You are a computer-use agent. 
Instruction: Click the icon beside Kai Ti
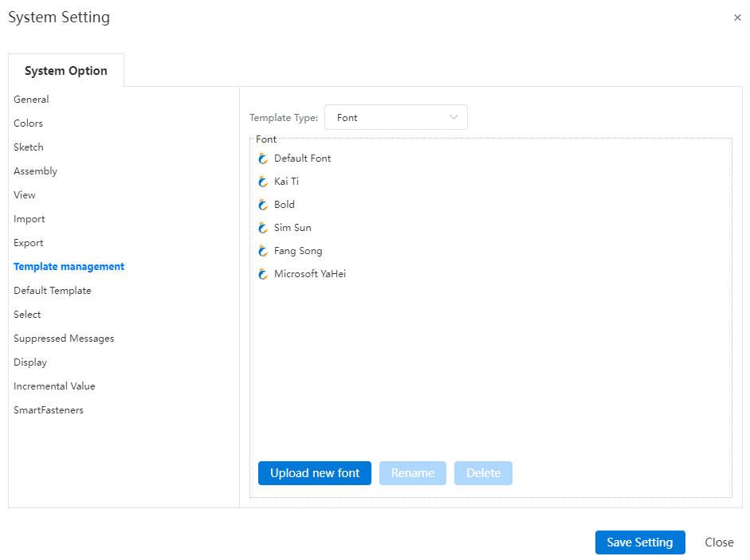[262, 182]
